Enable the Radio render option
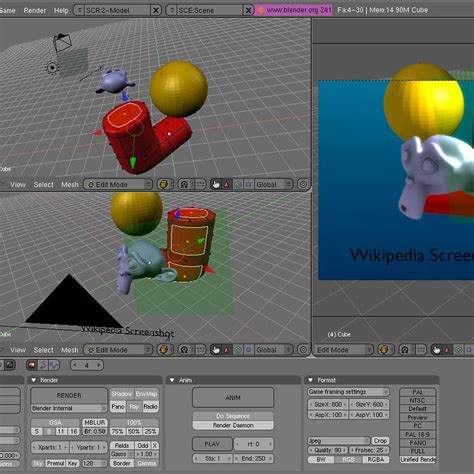 tap(150, 407)
